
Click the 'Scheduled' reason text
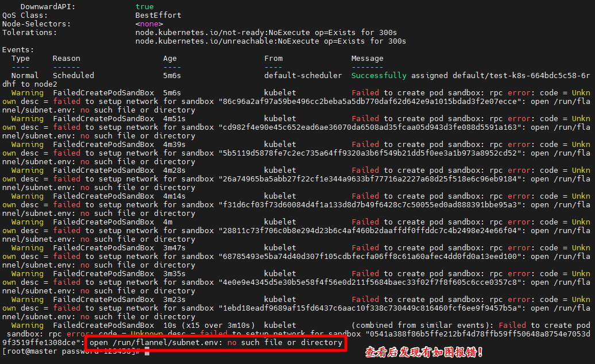(x=74, y=75)
